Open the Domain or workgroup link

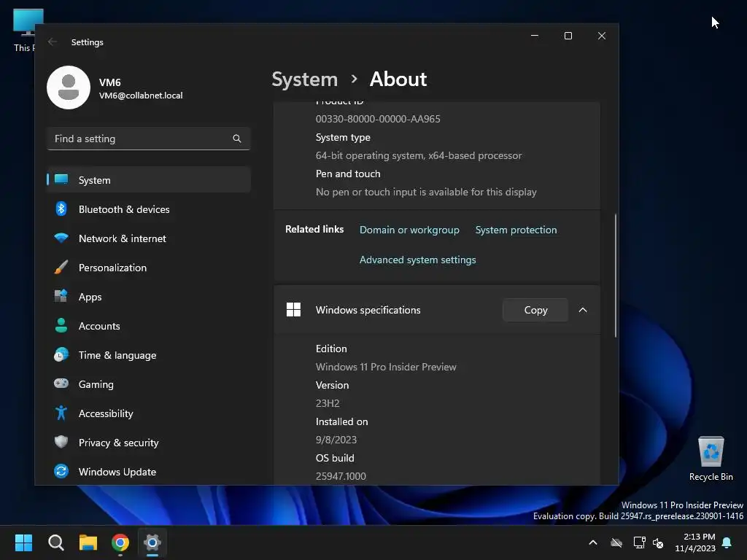(x=409, y=230)
